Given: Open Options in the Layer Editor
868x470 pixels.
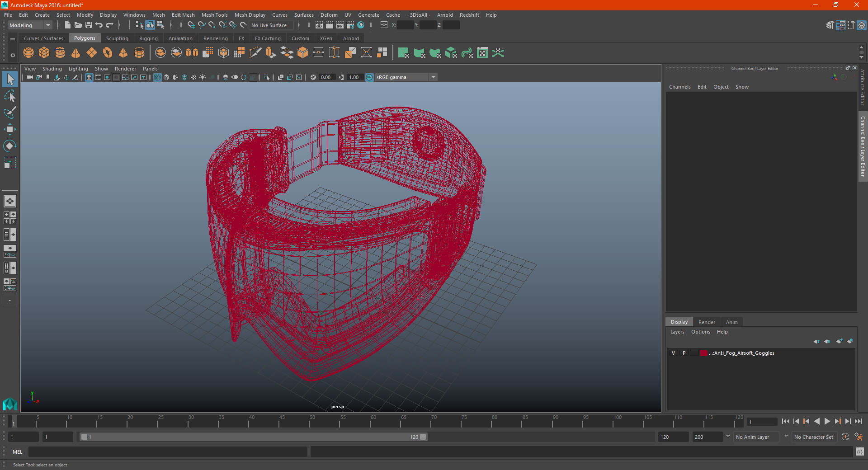Looking at the screenshot, I should click(x=700, y=332).
